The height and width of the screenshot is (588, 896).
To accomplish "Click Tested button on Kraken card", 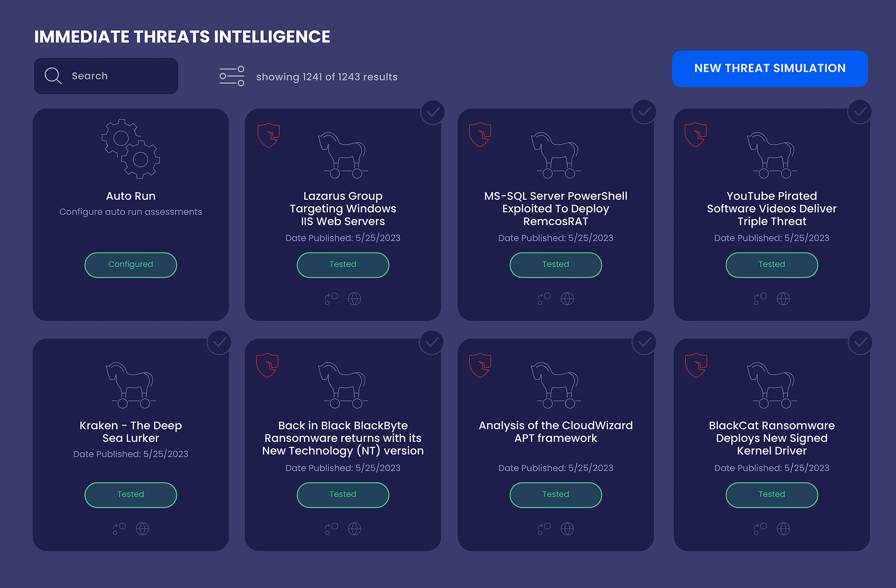I will click(x=130, y=495).
